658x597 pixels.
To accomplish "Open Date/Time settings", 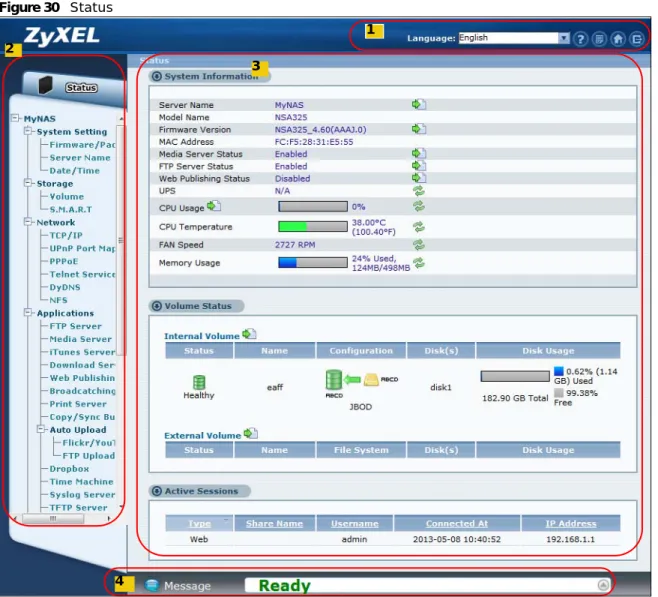I will tap(75, 171).
